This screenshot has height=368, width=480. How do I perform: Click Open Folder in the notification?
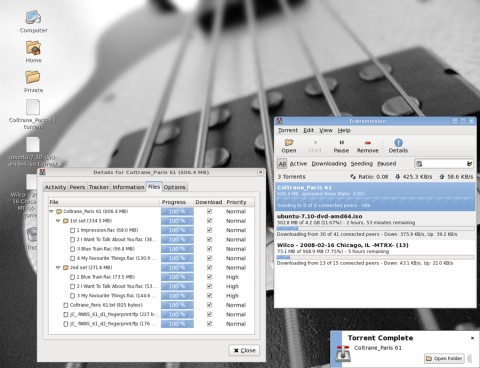pyautogui.click(x=444, y=358)
